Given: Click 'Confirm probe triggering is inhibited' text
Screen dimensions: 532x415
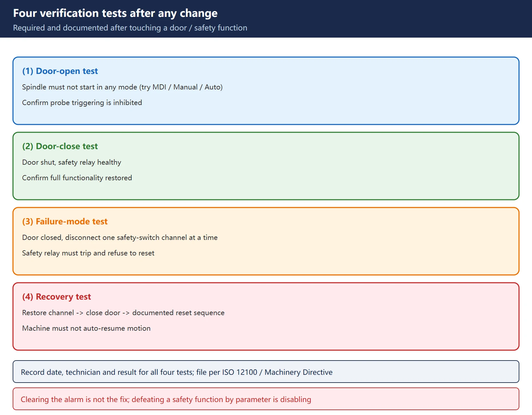Looking at the screenshot, I should point(82,102).
